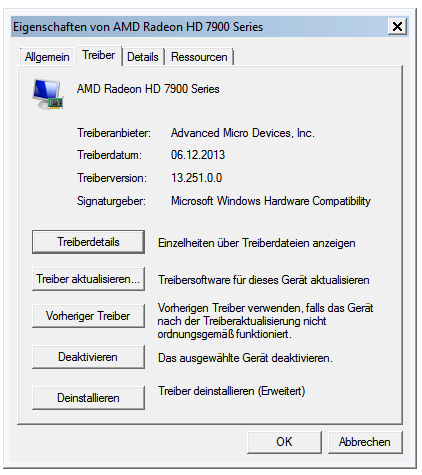422x475 pixels.
Task: Select the Treiber tab
Action: point(99,55)
